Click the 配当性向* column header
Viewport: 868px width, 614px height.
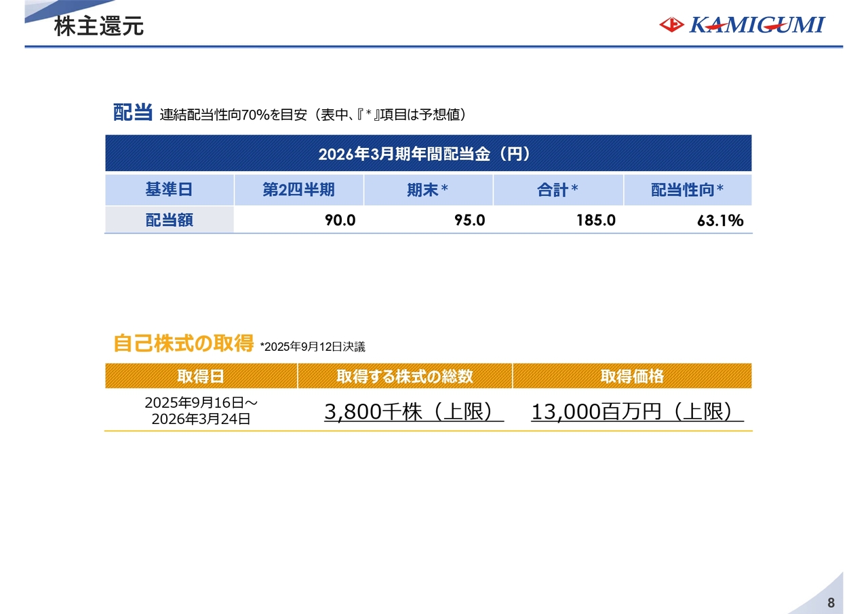687,190
